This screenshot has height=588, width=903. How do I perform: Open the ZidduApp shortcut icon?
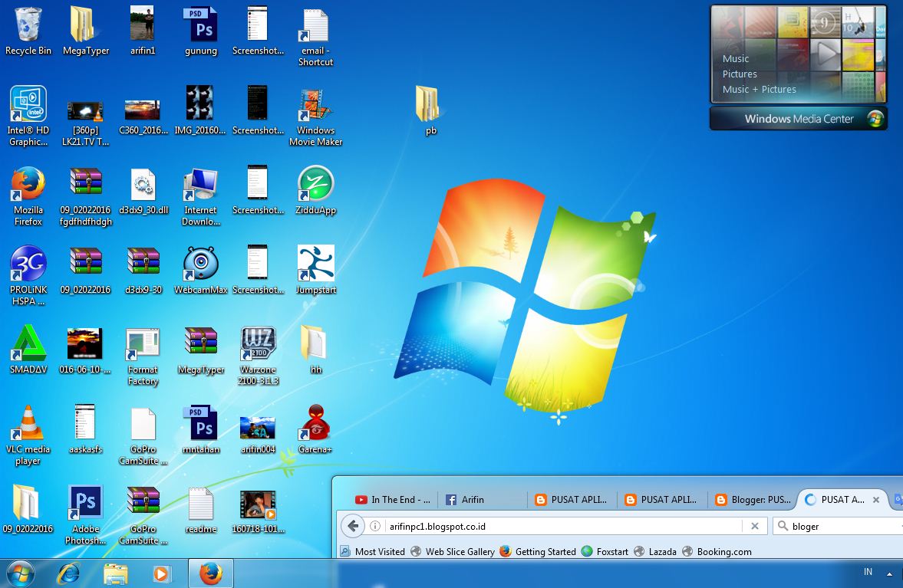click(315, 183)
